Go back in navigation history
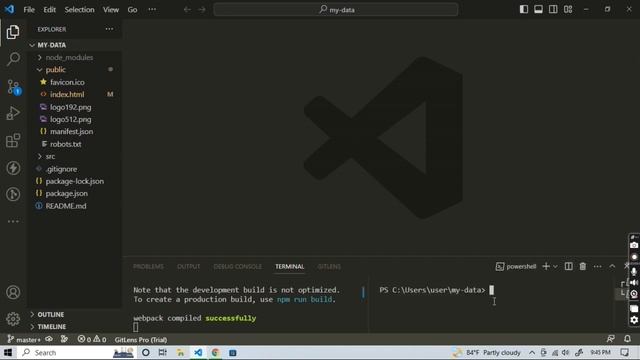The width and height of the screenshot is (640, 360). [x=187, y=9]
